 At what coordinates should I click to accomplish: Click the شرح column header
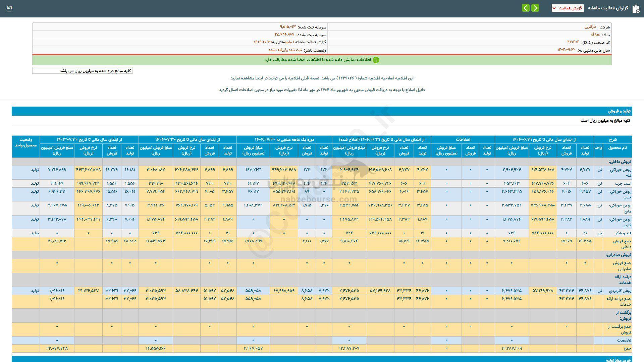pyautogui.click(x=613, y=139)
